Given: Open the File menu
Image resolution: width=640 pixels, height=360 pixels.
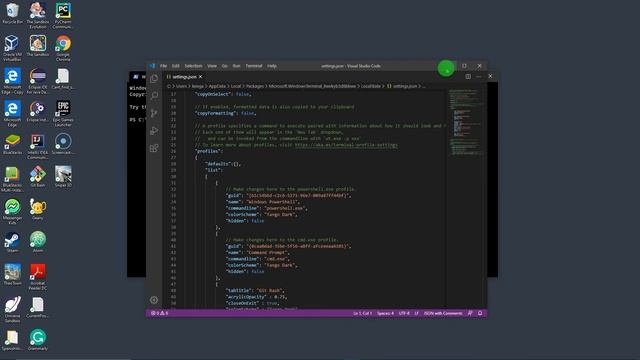Looking at the screenshot, I should 163,66.
